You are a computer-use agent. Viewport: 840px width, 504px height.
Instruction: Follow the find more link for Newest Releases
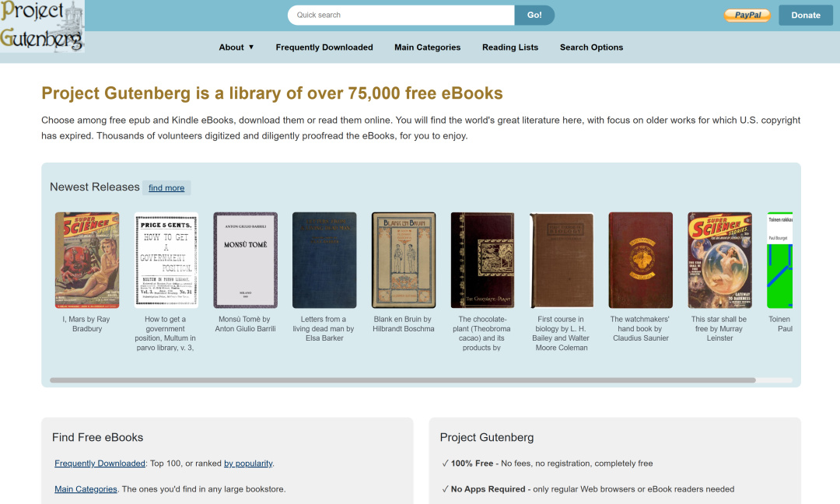[x=166, y=188]
